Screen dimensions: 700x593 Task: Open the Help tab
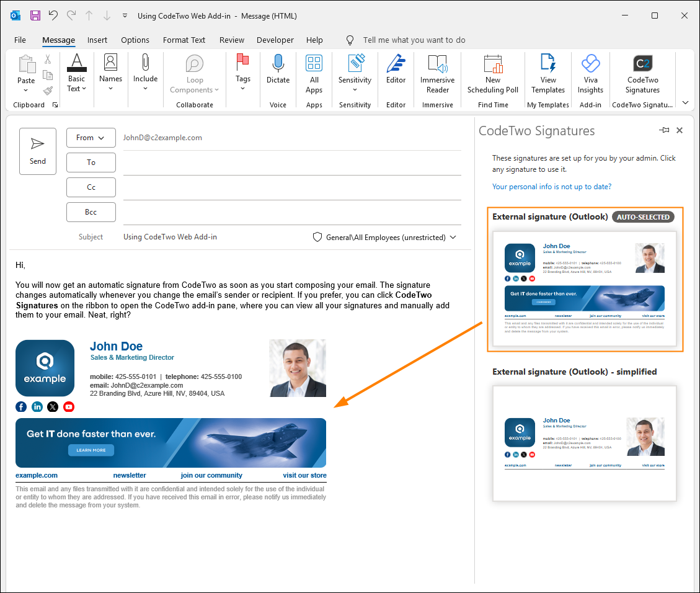click(x=314, y=40)
